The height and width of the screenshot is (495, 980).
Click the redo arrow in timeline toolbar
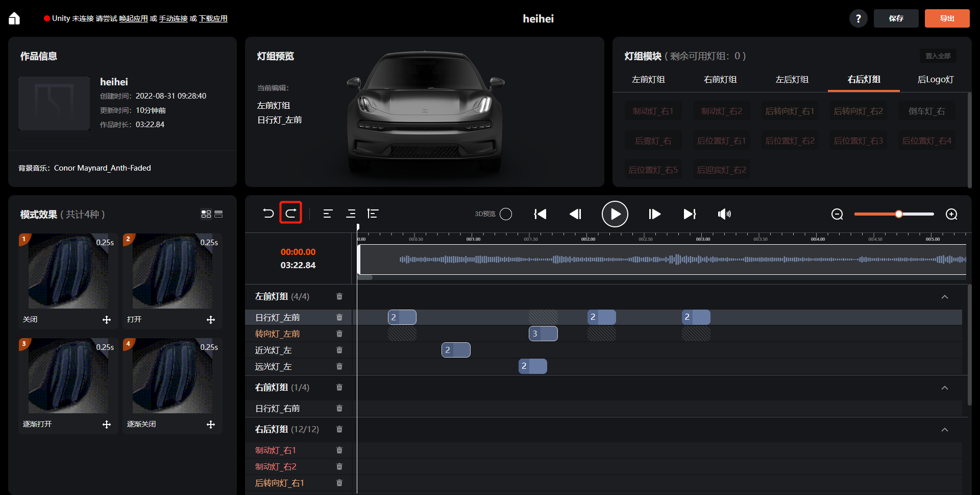tap(291, 214)
